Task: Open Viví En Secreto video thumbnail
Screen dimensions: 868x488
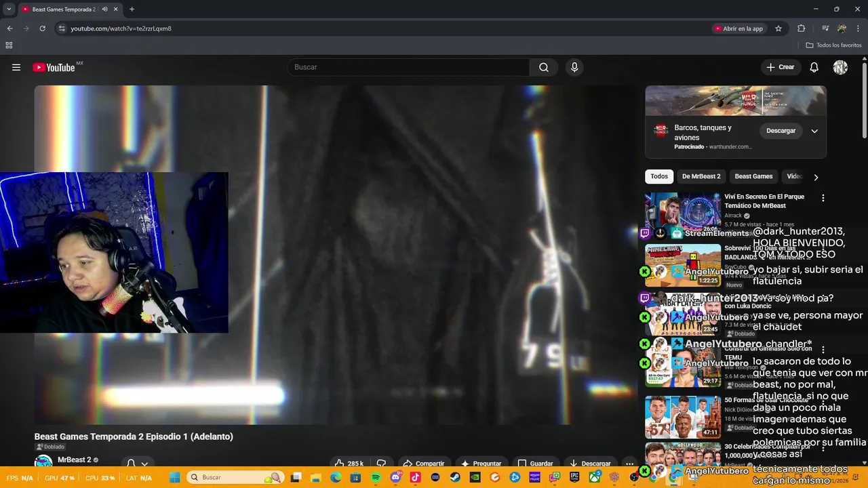Action: pos(683,213)
